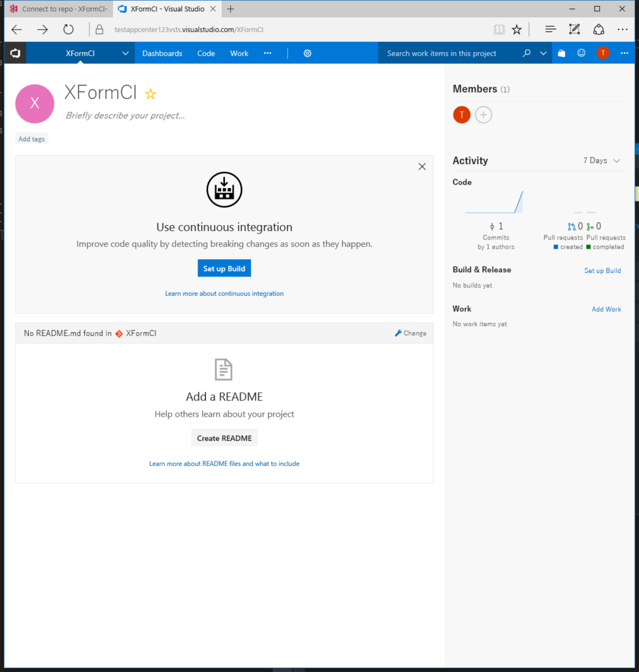Click the Set up Build button
Viewport: 639px width, 672px height.
coord(224,268)
